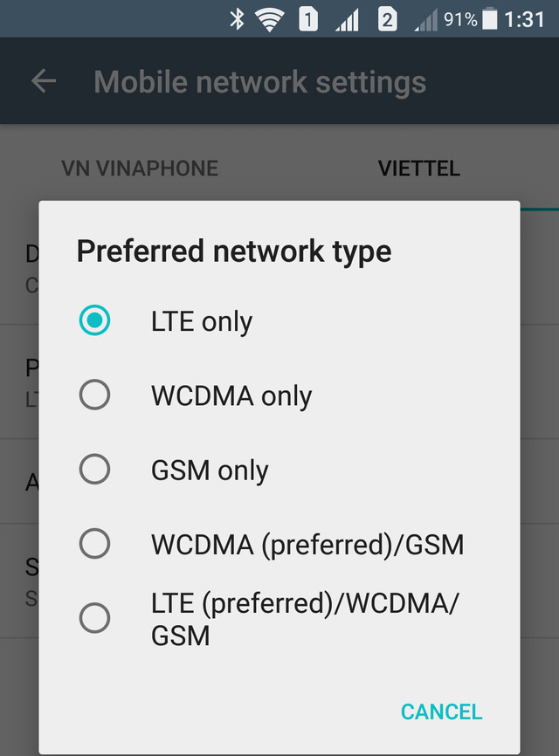Tap the SIM 1 signal strength bars

pyautogui.click(x=347, y=20)
